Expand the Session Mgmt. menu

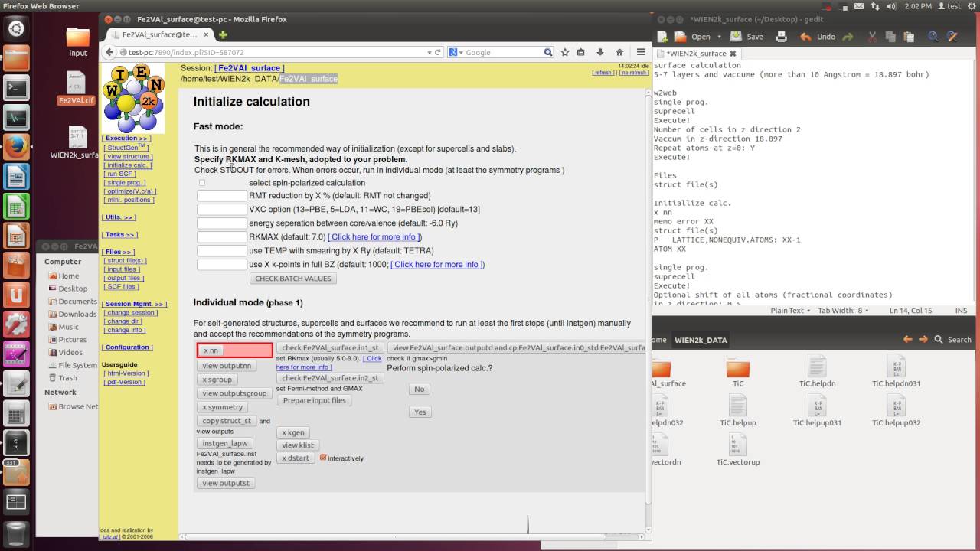(x=135, y=304)
